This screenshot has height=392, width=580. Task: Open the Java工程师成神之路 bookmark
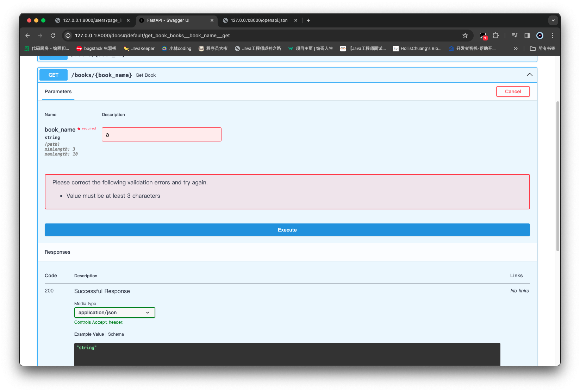click(258, 49)
